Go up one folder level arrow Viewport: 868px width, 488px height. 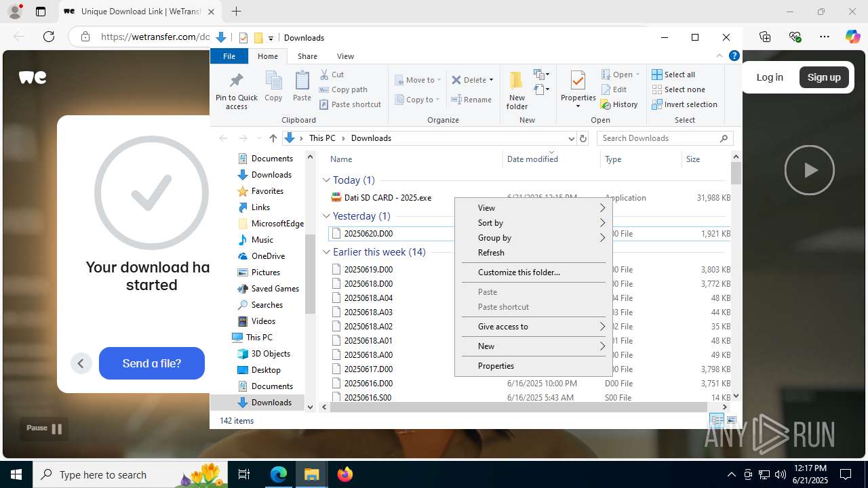(x=273, y=138)
